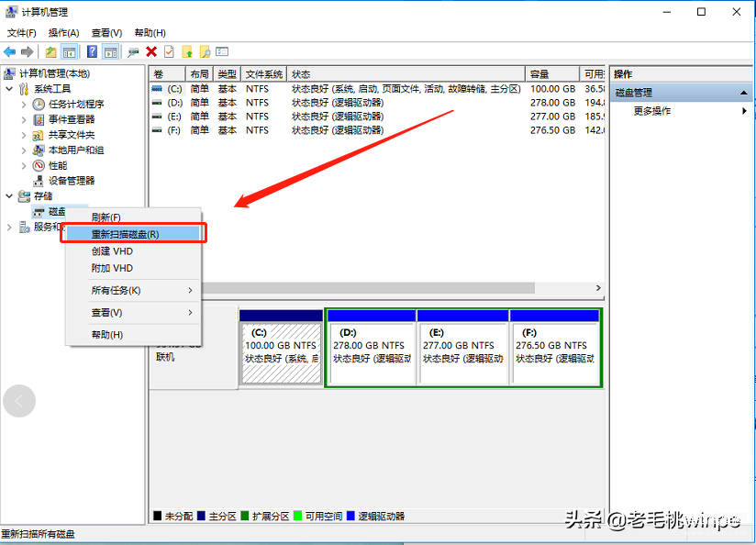Sort by the 卷 column header
Image resolution: width=756 pixels, height=545 pixels.
(x=167, y=74)
